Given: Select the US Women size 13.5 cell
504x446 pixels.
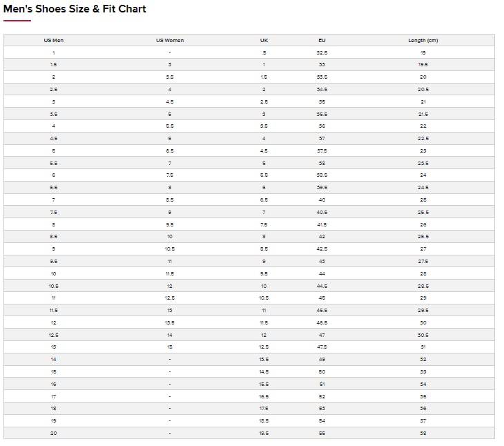Looking at the screenshot, I should (170, 322).
